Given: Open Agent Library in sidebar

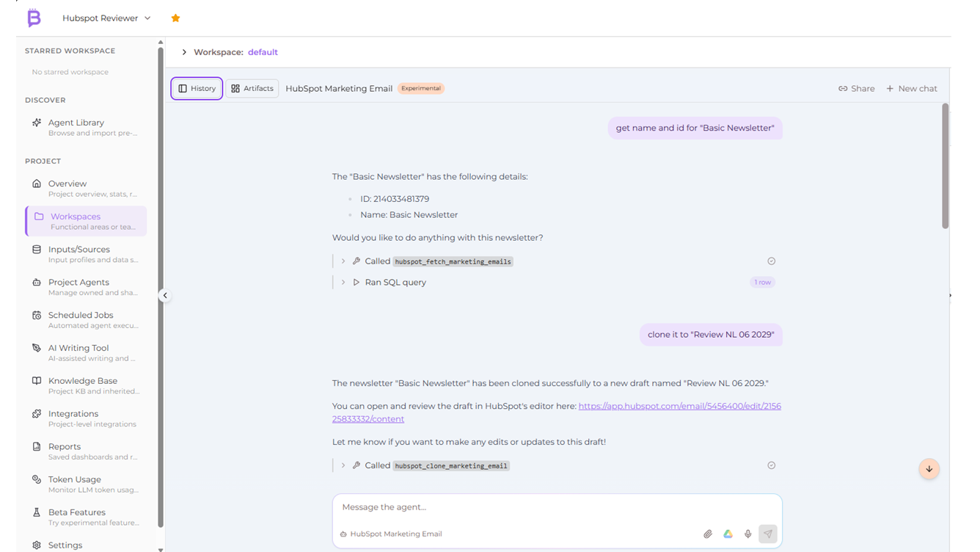Looking at the screenshot, I should point(87,127).
